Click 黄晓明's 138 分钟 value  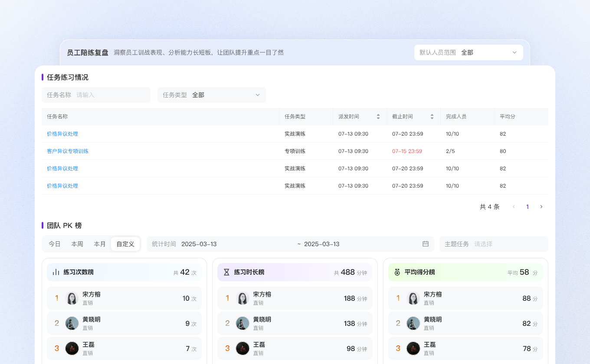pos(355,323)
